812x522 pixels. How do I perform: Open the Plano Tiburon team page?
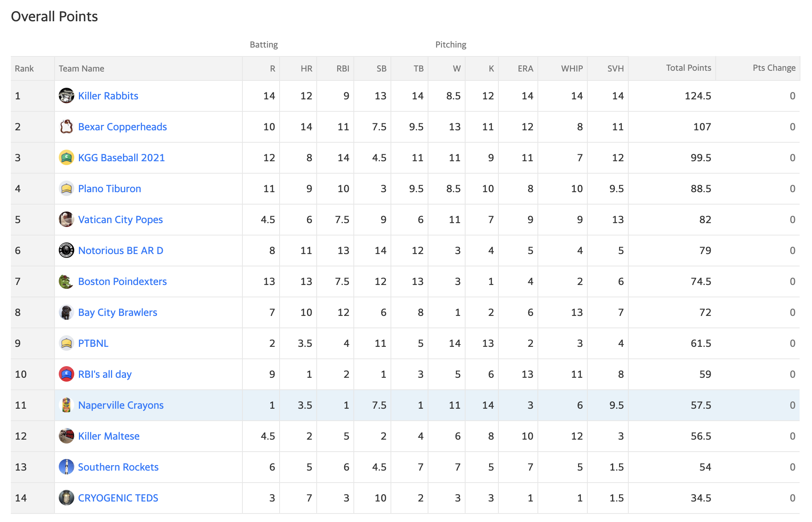109,189
